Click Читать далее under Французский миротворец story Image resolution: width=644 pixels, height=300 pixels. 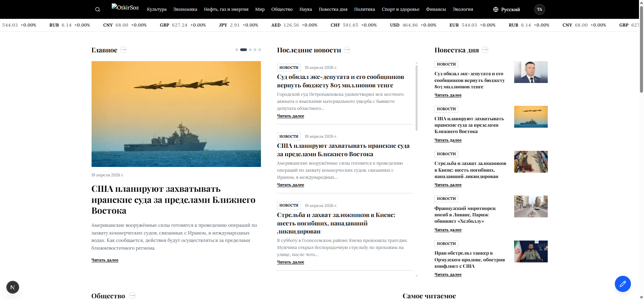coord(448,230)
